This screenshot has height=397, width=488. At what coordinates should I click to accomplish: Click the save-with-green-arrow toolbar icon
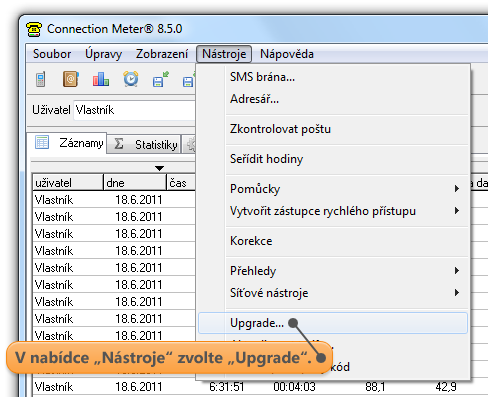160,79
